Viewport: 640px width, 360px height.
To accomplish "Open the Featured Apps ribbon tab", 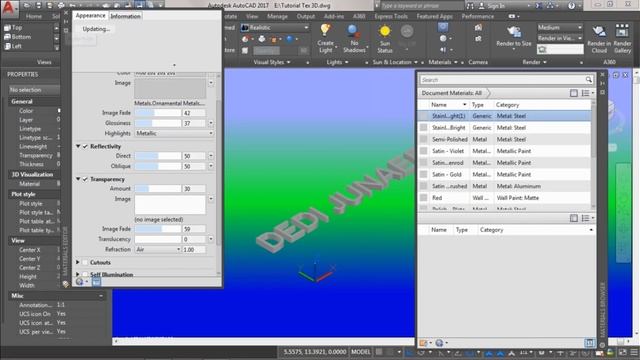I will 435,16.
